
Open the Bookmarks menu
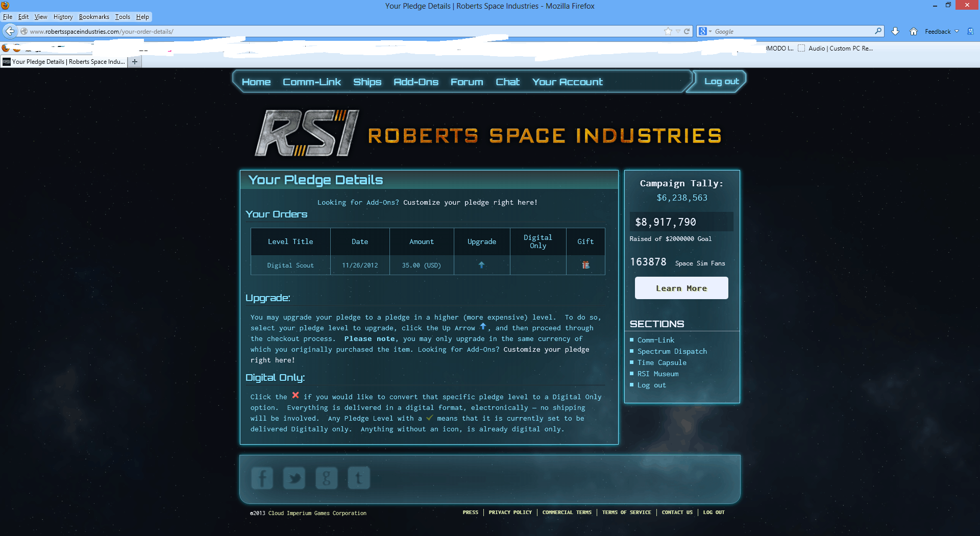(94, 17)
